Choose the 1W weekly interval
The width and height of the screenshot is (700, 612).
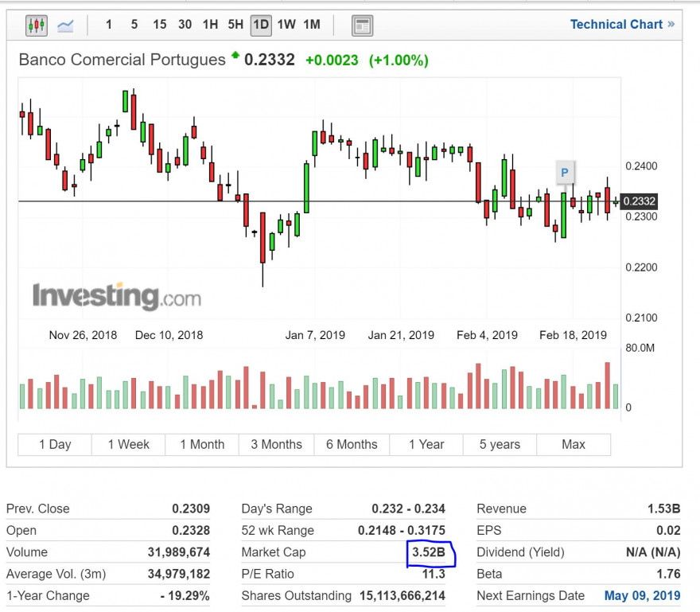[x=286, y=25]
